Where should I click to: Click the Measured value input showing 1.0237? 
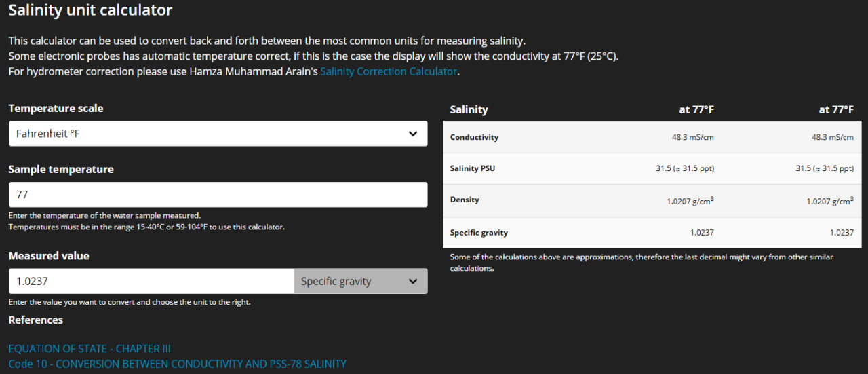[x=151, y=281]
